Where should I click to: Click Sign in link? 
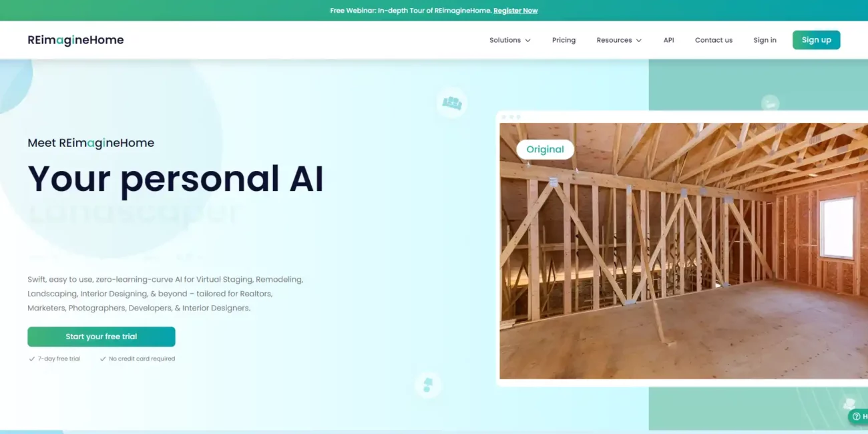(x=765, y=40)
